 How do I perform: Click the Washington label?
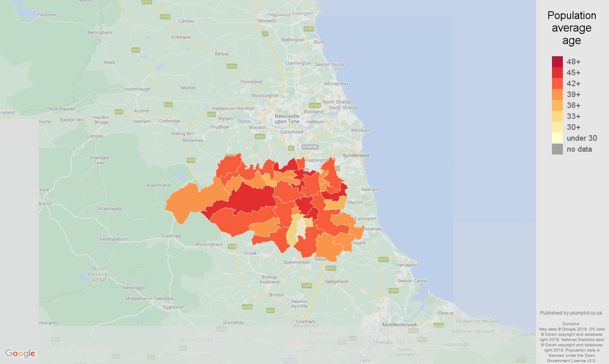click(316, 160)
